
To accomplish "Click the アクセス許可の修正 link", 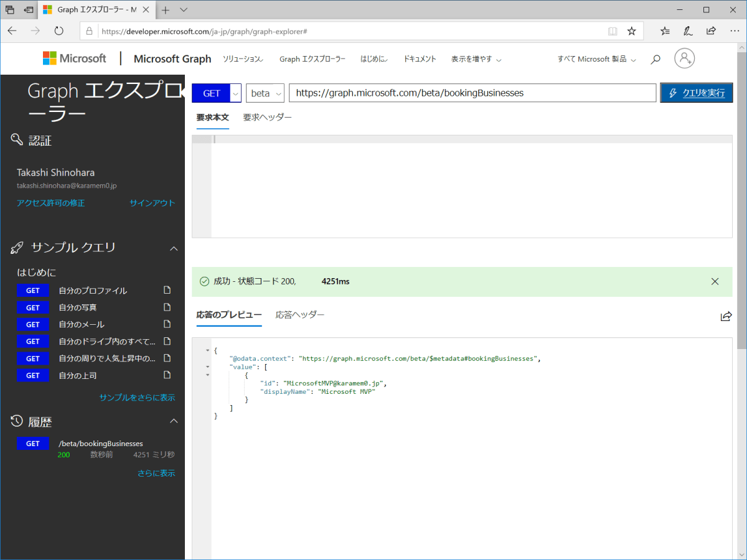I will tap(51, 203).
